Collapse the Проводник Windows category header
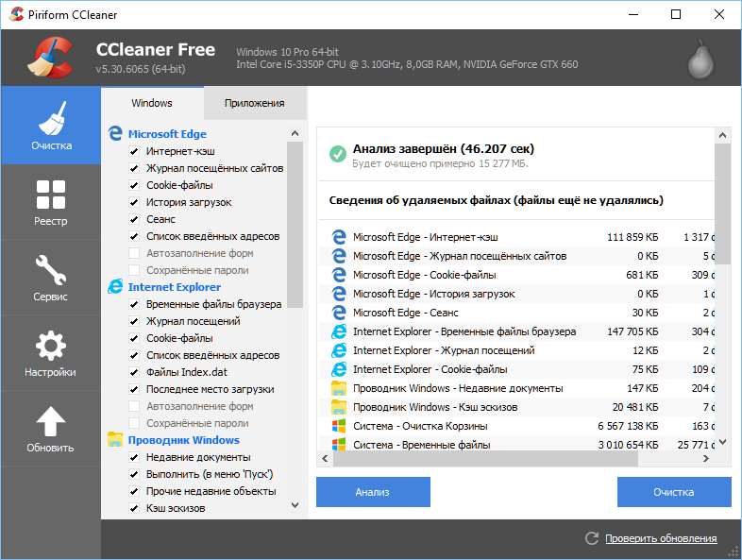This screenshot has height=560, width=742. pyautogui.click(x=183, y=440)
